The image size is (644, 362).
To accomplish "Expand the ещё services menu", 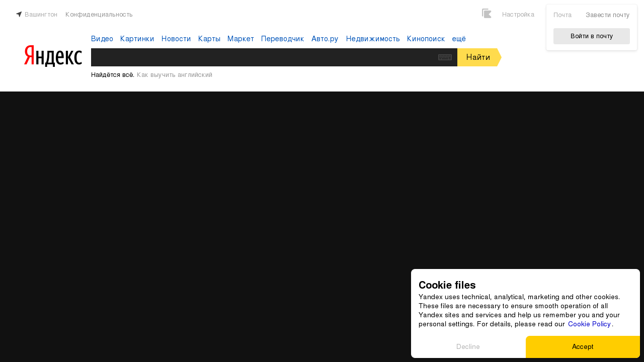I will coord(459,39).
